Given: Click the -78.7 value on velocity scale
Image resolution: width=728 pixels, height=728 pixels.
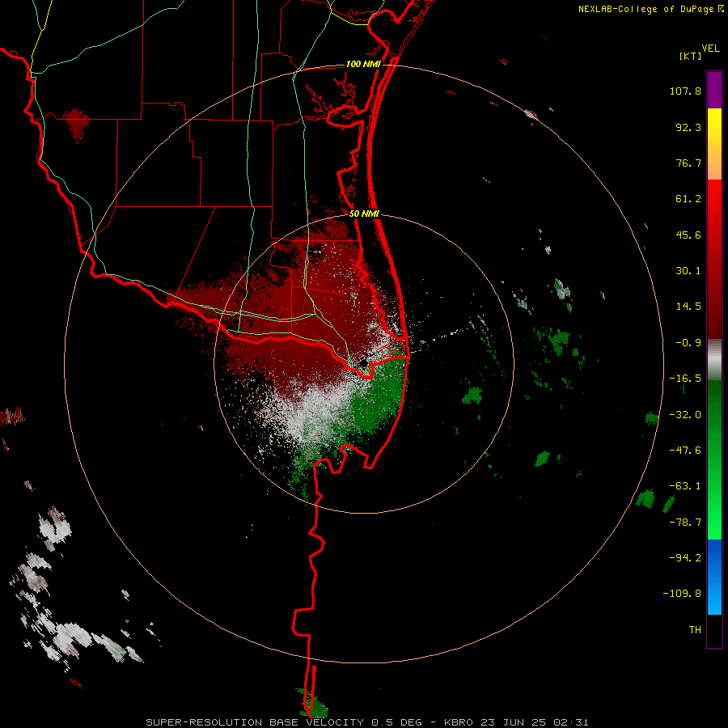Looking at the screenshot, I should tap(685, 523).
